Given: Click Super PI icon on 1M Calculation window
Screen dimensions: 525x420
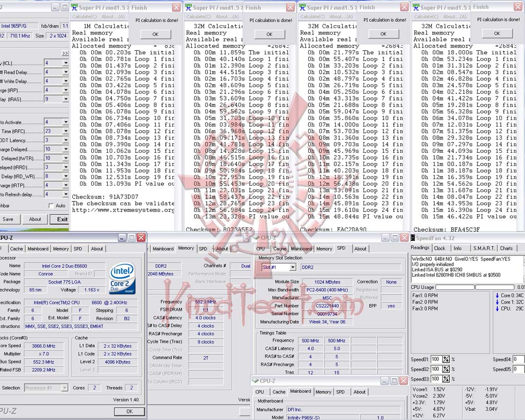Looking at the screenshot, I should point(75,7).
